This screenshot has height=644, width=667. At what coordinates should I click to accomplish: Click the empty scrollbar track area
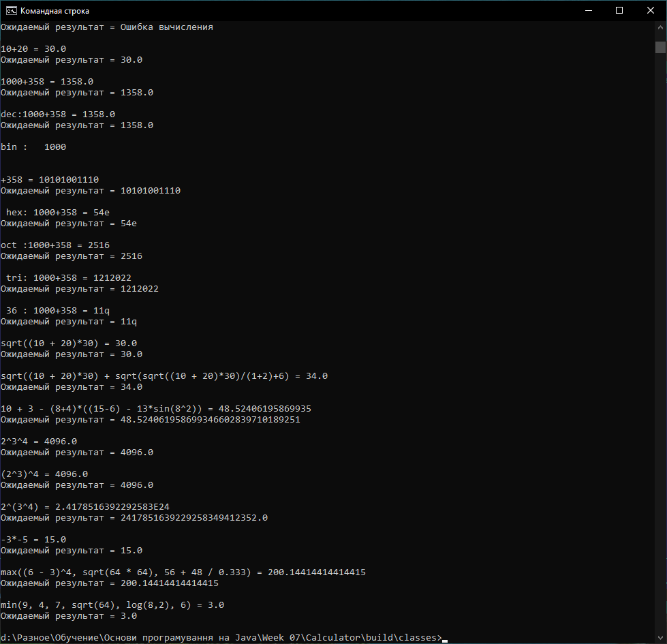pos(659,341)
